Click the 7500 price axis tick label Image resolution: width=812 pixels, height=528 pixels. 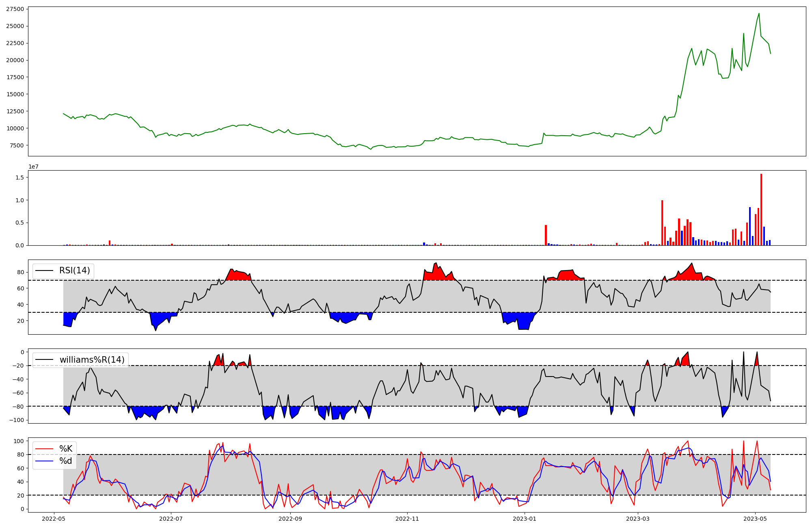(17, 145)
